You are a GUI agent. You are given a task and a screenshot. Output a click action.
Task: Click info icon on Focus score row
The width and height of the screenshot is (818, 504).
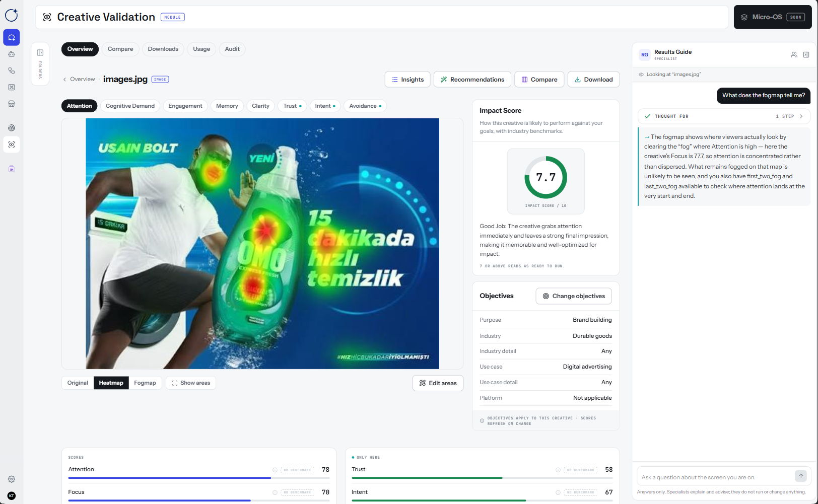click(x=275, y=492)
